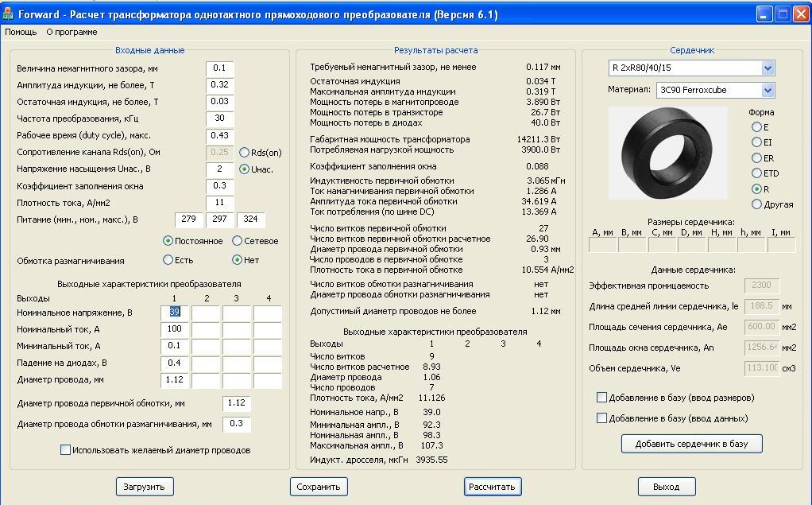Minimize the Forward window

[764, 14]
